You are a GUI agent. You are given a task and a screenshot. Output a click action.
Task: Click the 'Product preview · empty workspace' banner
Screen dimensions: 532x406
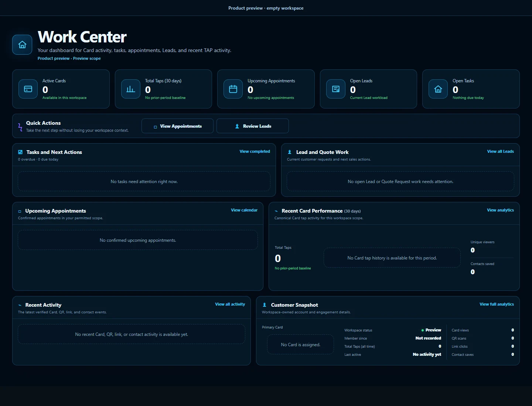click(266, 8)
